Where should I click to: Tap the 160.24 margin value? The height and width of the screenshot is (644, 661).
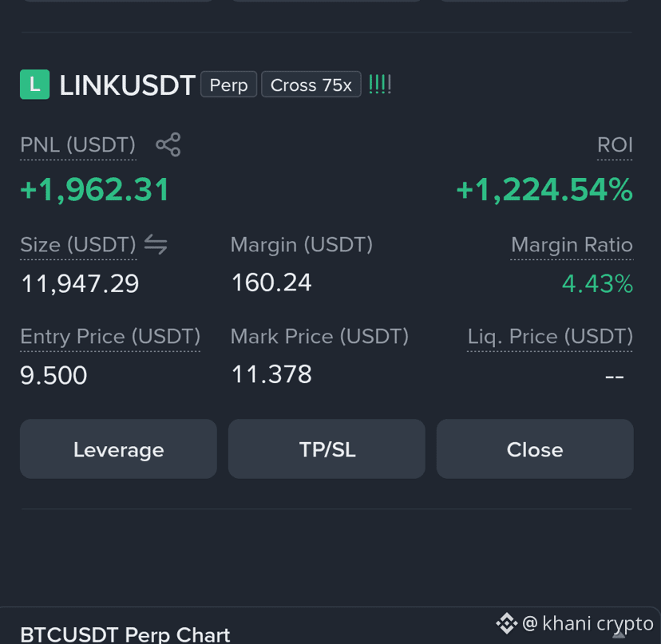[271, 282]
